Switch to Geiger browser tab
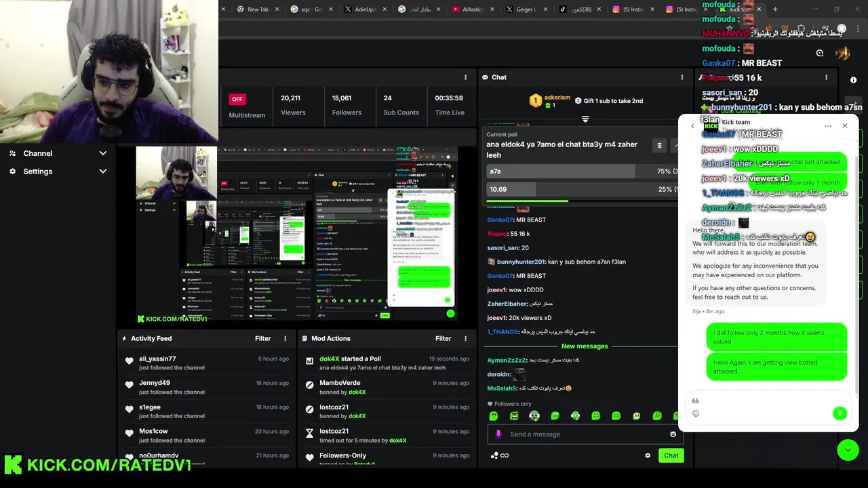Image resolution: width=868 pixels, height=488 pixels. (526, 9)
